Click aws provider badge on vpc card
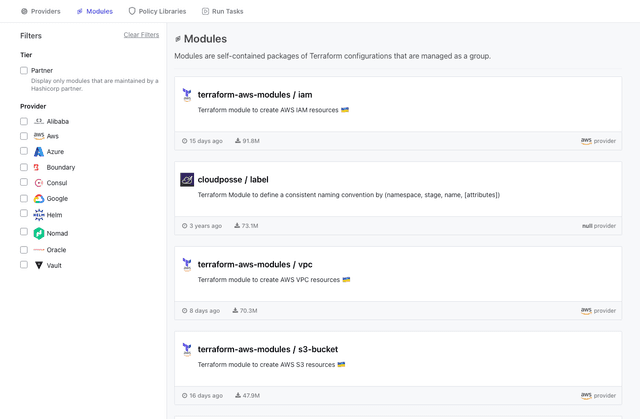Image resolution: width=640 pixels, height=419 pixels. point(598,311)
